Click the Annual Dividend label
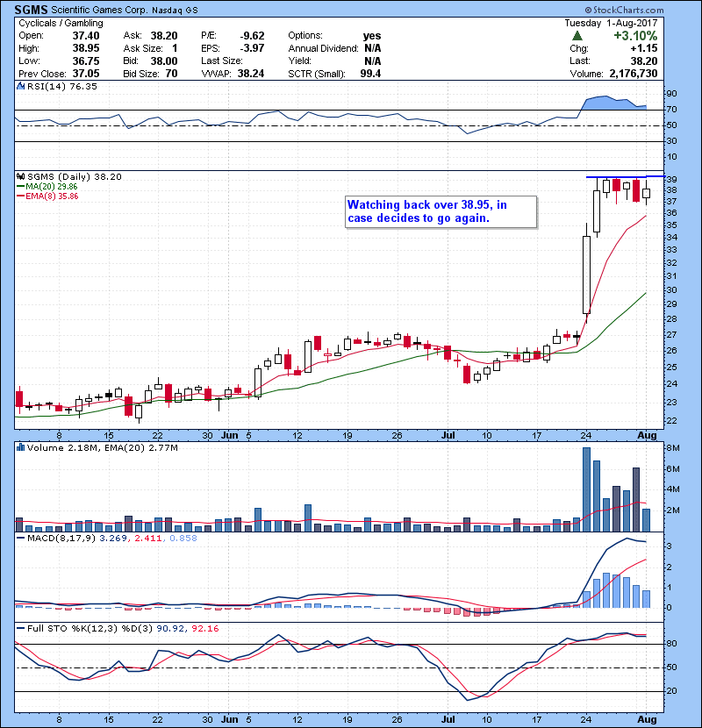Viewport: 702px width, 728px height. [x=323, y=48]
